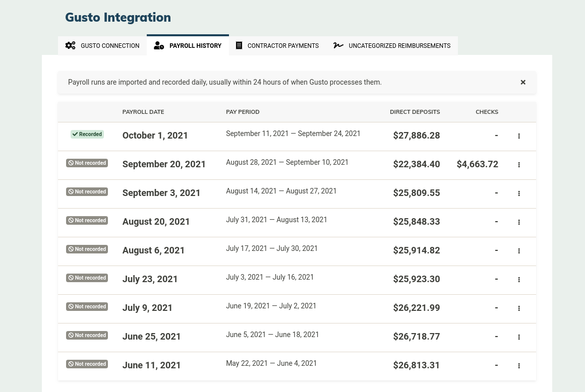Click direct deposit amount $25,809.55
Image resolution: width=585 pixels, height=392 pixels.
click(x=417, y=193)
